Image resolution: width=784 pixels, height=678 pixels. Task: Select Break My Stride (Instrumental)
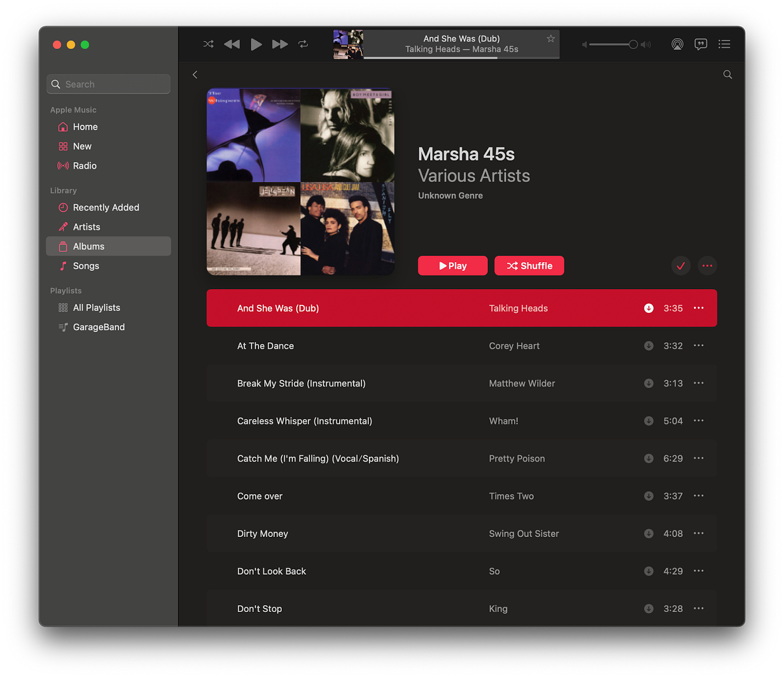click(x=461, y=383)
